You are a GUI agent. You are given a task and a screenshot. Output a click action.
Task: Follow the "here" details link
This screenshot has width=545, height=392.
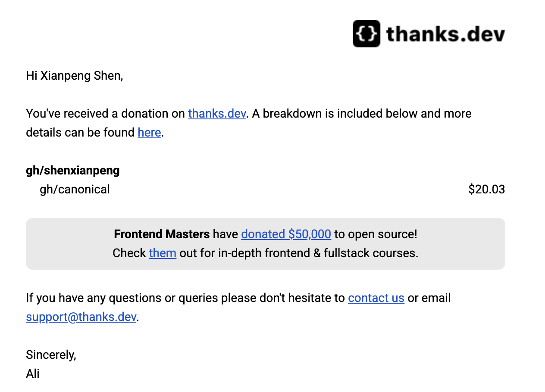pos(149,133)
